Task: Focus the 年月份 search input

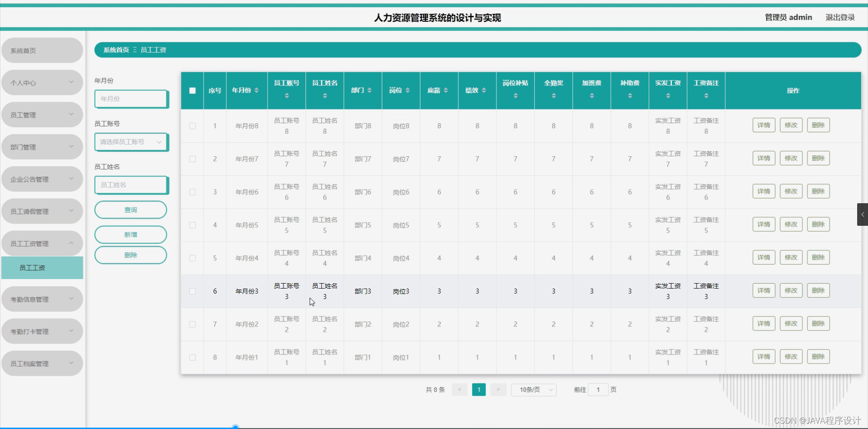Action: tap(131, 99)
